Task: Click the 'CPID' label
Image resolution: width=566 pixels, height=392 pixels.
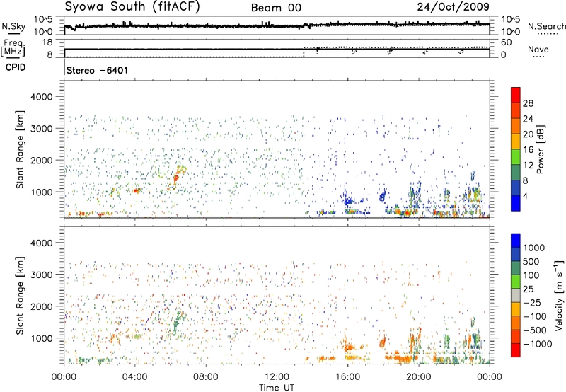Action: point(16,67)
